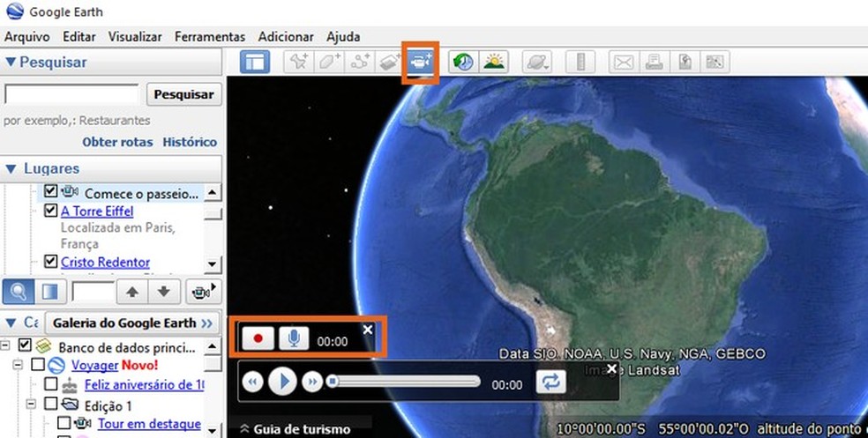This screenshot has width=868, height=438.
Task: Click the Obter rotas link
Action: [x=117, y=142]
